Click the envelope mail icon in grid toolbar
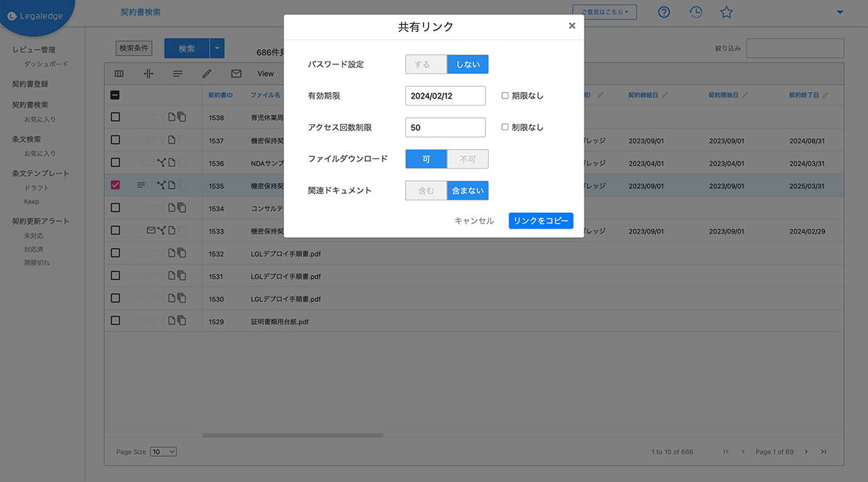Image resolution: width=868 pixels, height=482 pixels. click(x=236, y=73)
